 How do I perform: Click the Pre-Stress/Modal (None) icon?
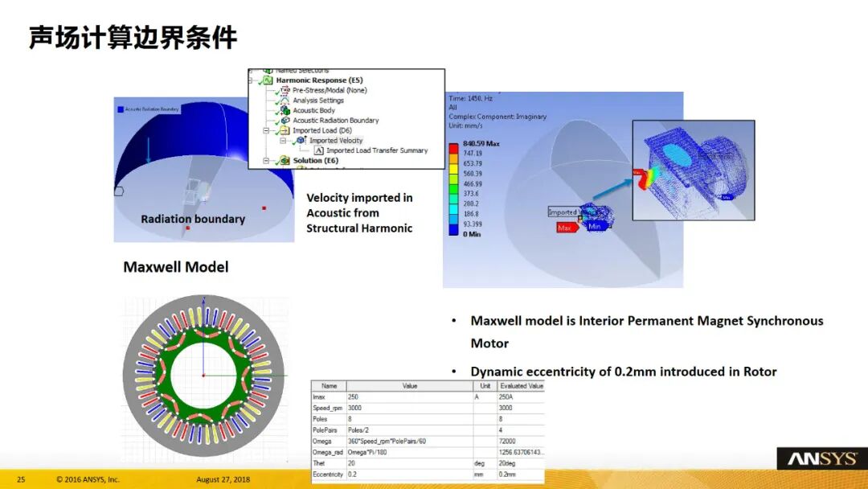click(285, 90)
